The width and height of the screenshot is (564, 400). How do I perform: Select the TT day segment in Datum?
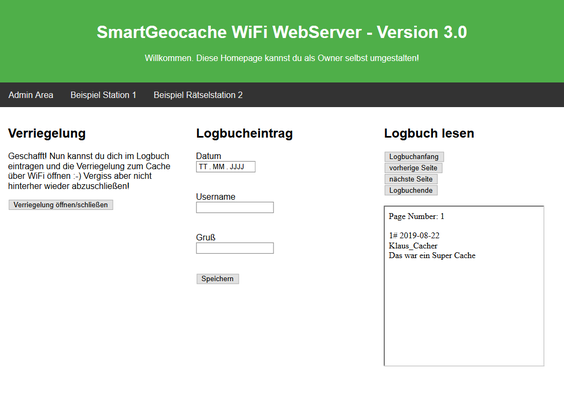click(x=203, y=167)
